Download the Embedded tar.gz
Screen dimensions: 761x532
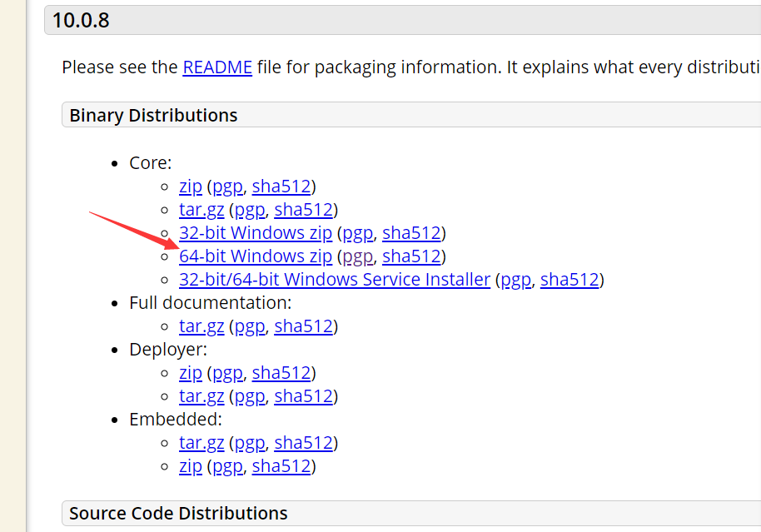coord(201,443)
